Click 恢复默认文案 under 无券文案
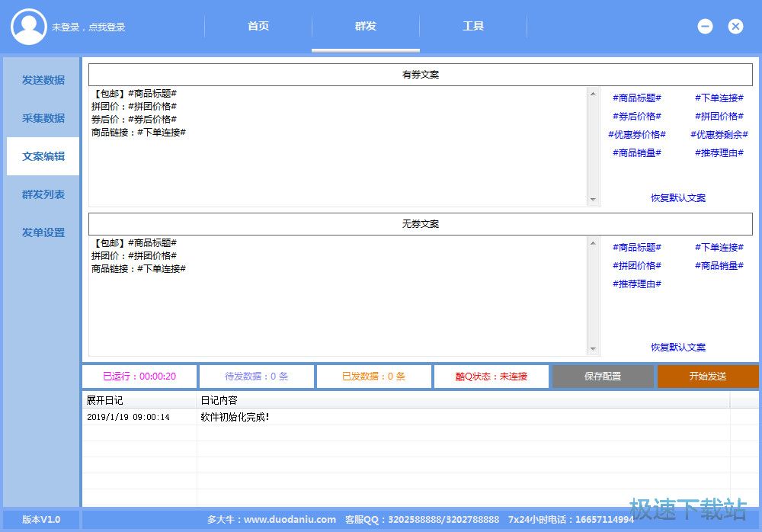The width and height of the screenshot is (762, 532). click(678, 348)
